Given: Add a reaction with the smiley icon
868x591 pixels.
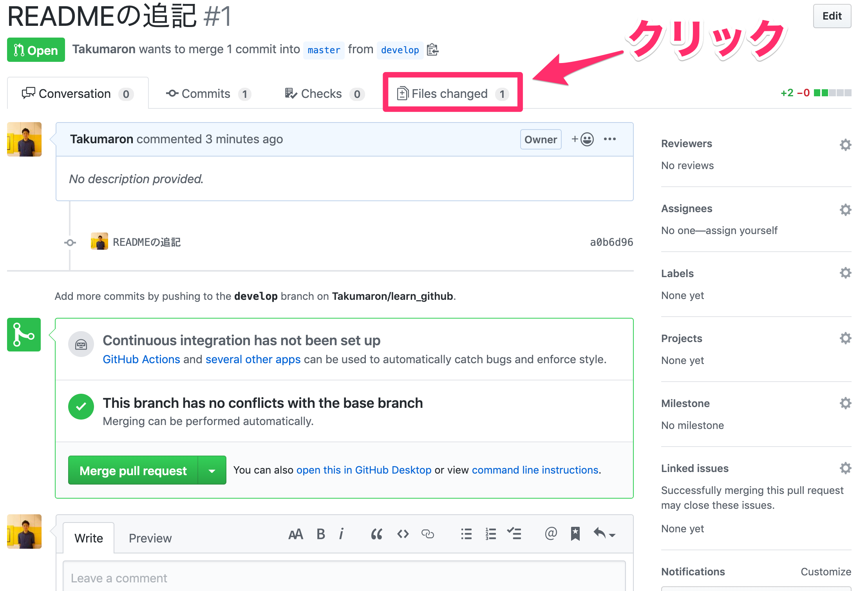Looking at the screenshot, I should point(582,139).
